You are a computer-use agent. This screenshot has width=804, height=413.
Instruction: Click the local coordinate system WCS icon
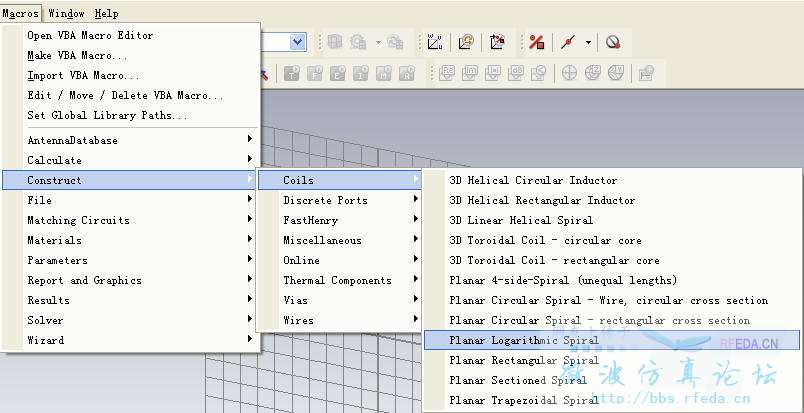(x=435, y=42)
